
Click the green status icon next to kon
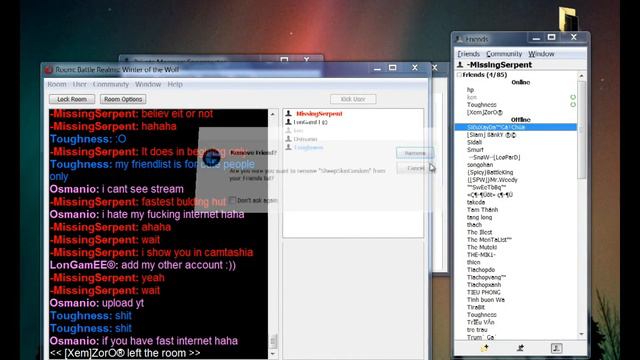pyautogui.click(x=573, y=97)
